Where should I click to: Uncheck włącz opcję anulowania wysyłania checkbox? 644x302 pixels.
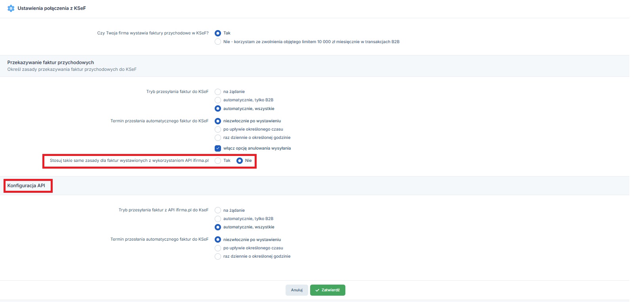point(218,148)
